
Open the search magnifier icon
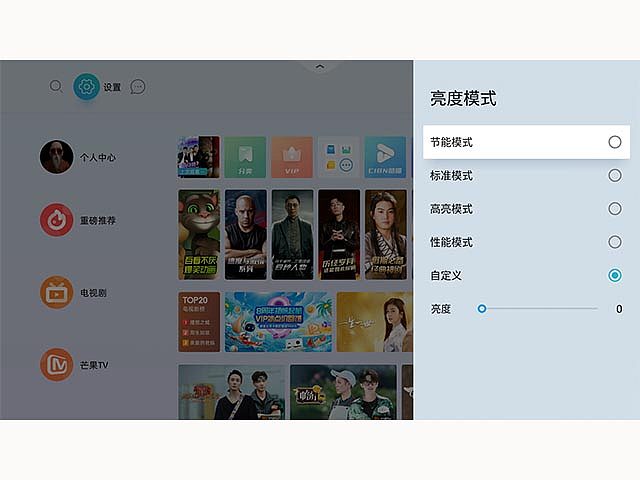[x=56, y=86]
